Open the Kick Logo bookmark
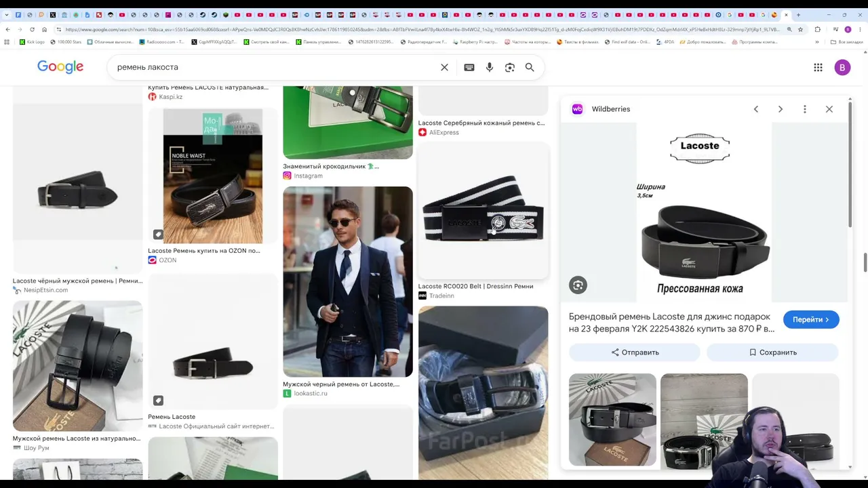The height and width of the screenshot is (488, 868). 32,42
